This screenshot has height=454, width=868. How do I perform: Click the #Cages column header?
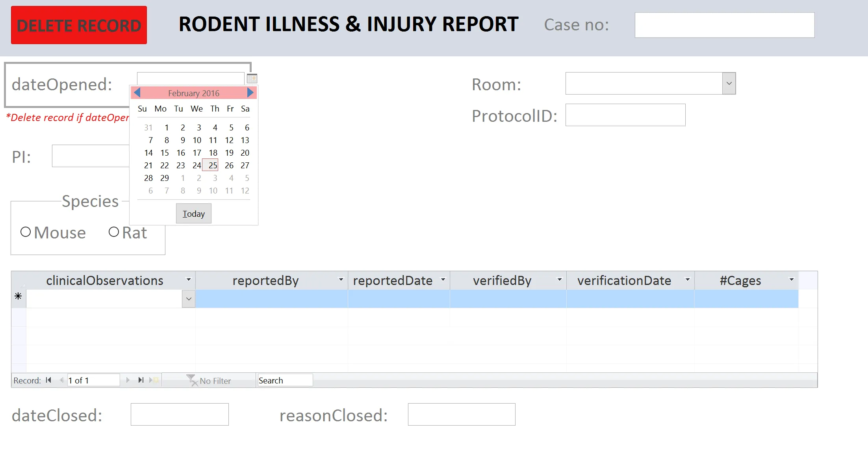click(740, 281)
